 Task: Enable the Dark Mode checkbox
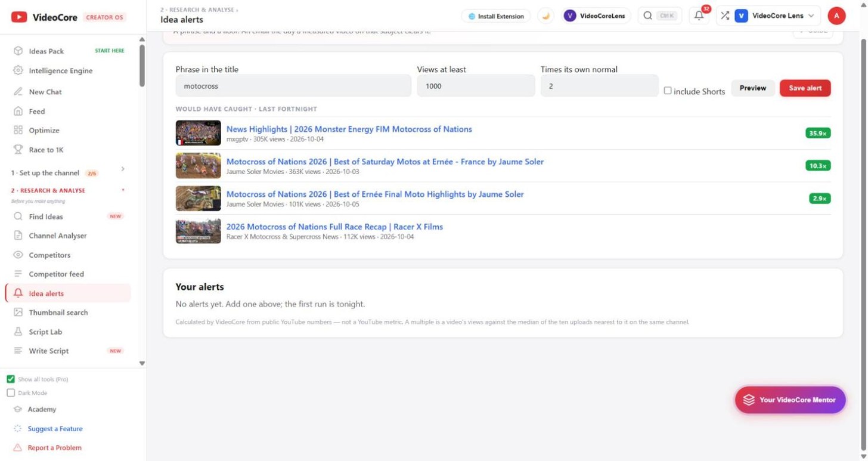click(11, 393)
